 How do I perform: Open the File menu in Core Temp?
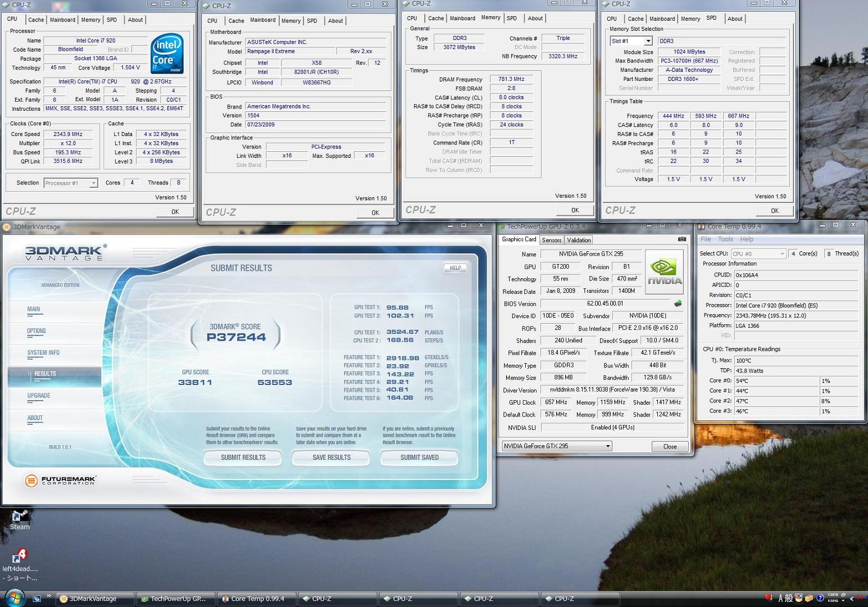click(706, 239)
